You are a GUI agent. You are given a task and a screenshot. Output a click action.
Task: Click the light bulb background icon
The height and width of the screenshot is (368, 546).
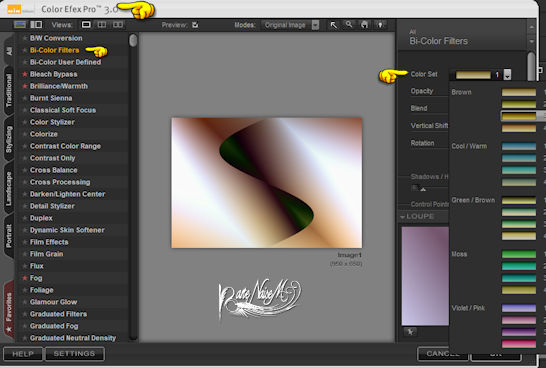380,25
